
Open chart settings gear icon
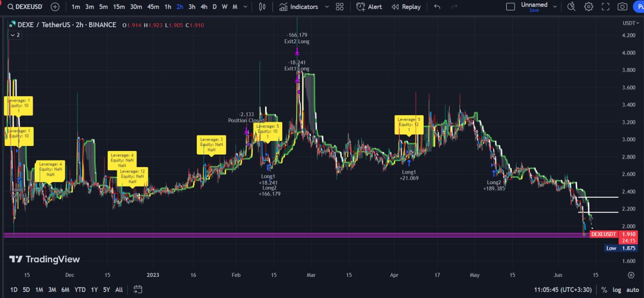coord(588,7)
